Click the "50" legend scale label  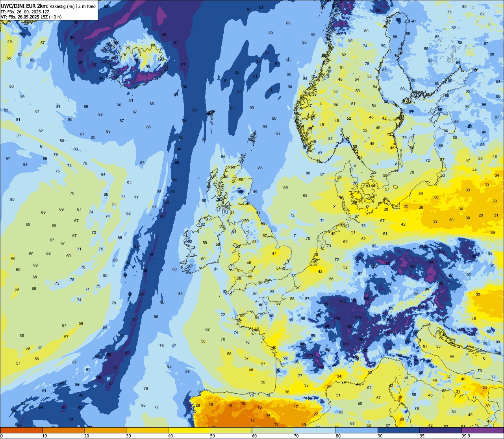pyautogui.click(x=213, y=436)
